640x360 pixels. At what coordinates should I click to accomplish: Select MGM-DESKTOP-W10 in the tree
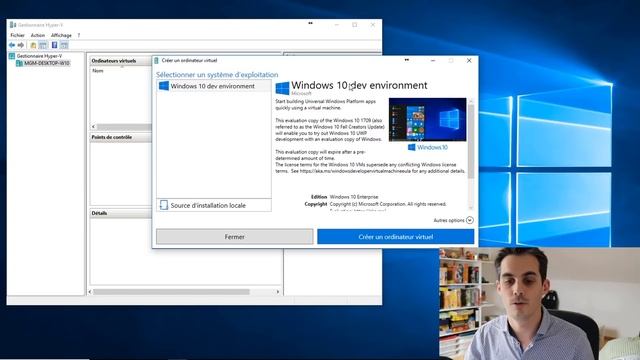47,63
